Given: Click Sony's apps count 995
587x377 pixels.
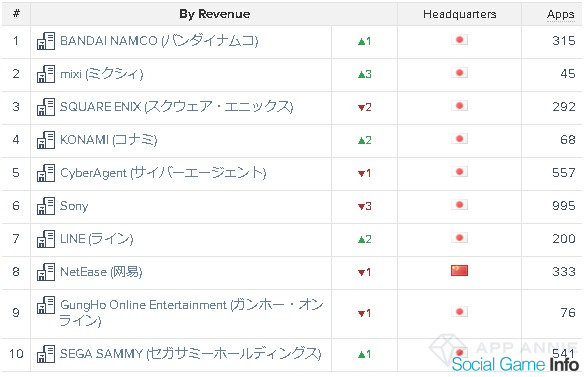Looking at the screenshot, I should click(x=563, y=206).
